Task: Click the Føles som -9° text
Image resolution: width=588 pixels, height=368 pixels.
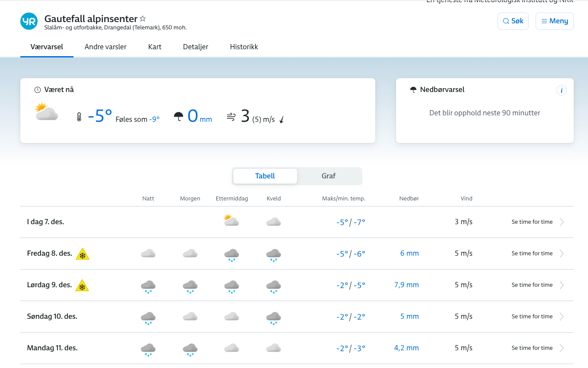Action: click(137, 120)
